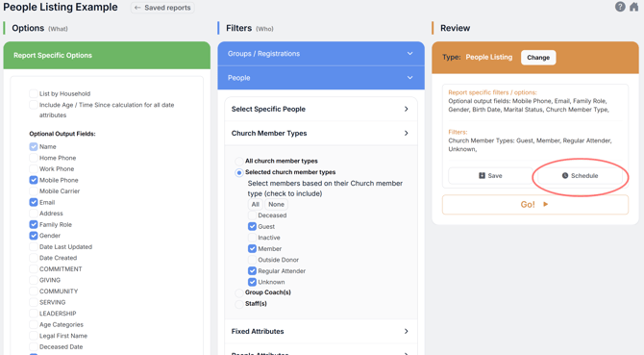Check the Mobile Carrier field
644x355 pixels.
click(x=34, y=191)
